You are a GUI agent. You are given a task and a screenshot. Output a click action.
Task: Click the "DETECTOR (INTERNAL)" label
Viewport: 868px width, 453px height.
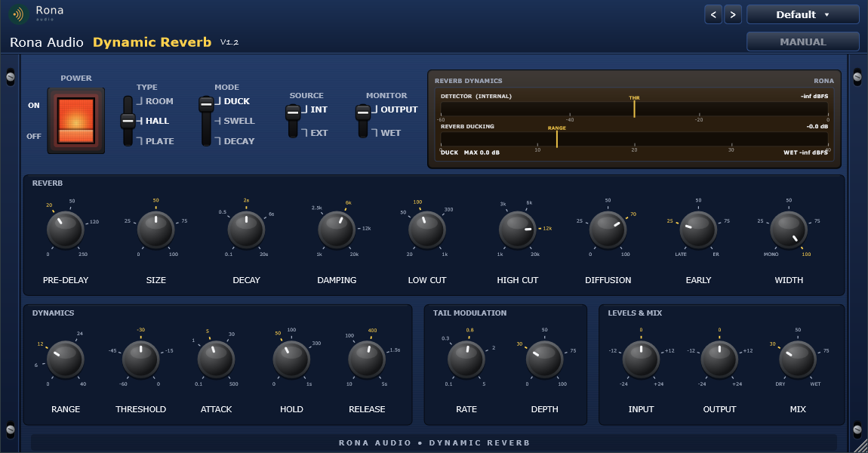coord(476,97)
